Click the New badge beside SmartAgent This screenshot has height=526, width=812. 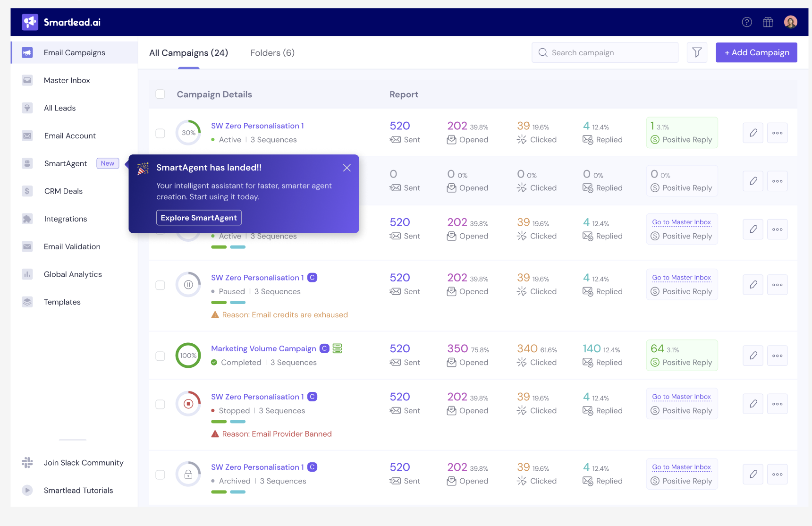pyautogui.click(x=108, y=163)
